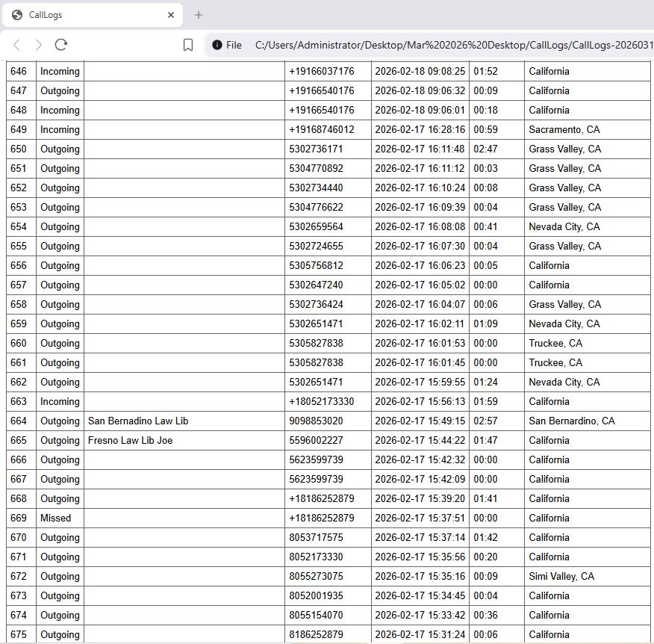This screenshot has width=654, height=644.
Task: Click phone number 5304776622
Action: (x=316, y=207)
